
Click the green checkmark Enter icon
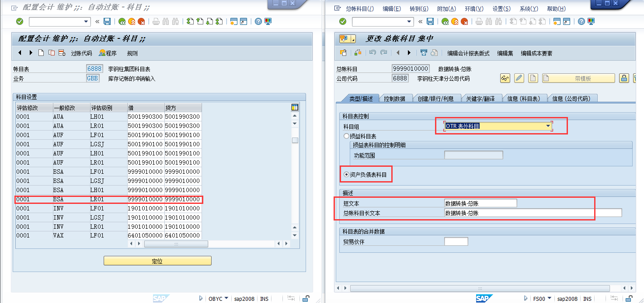point(20,21)
